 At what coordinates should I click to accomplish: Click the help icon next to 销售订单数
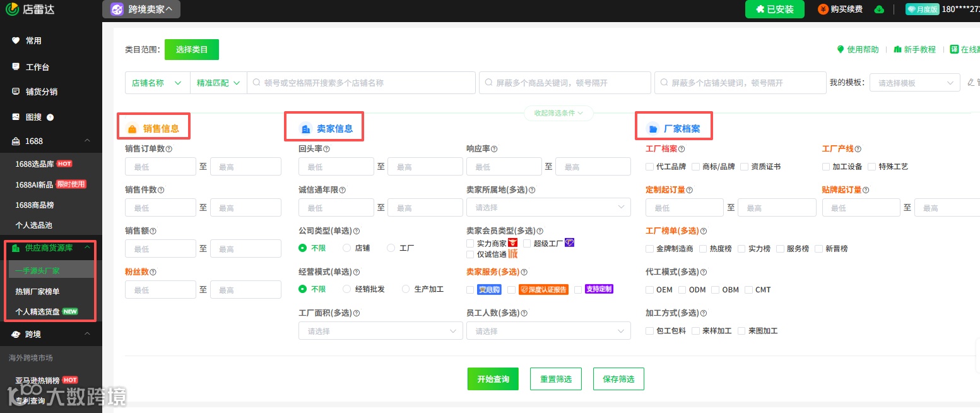click(x=169, y=149)
